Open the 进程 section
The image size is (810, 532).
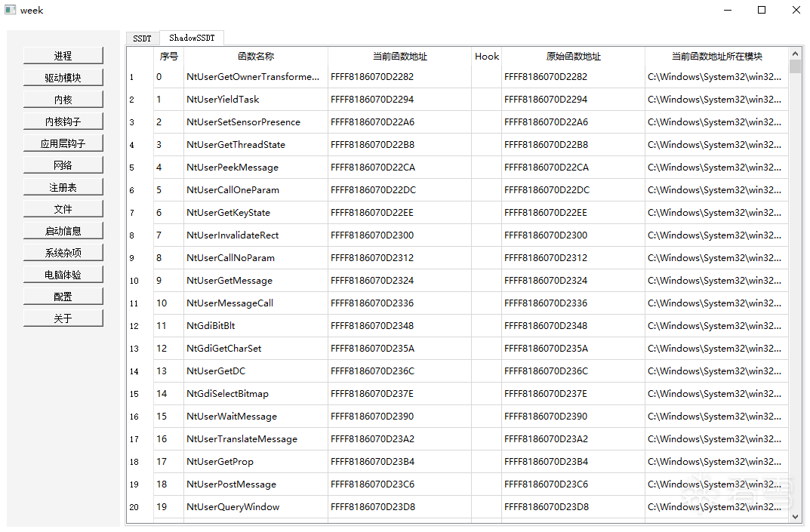pyautogui.click(x=63, y=56)
